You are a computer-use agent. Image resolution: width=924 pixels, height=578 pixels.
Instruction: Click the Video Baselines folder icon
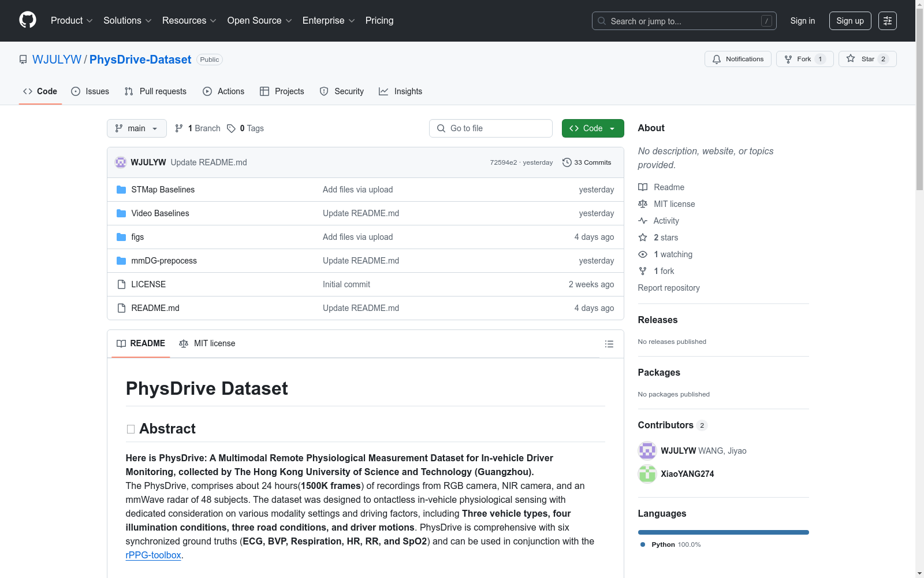(121, 213)
